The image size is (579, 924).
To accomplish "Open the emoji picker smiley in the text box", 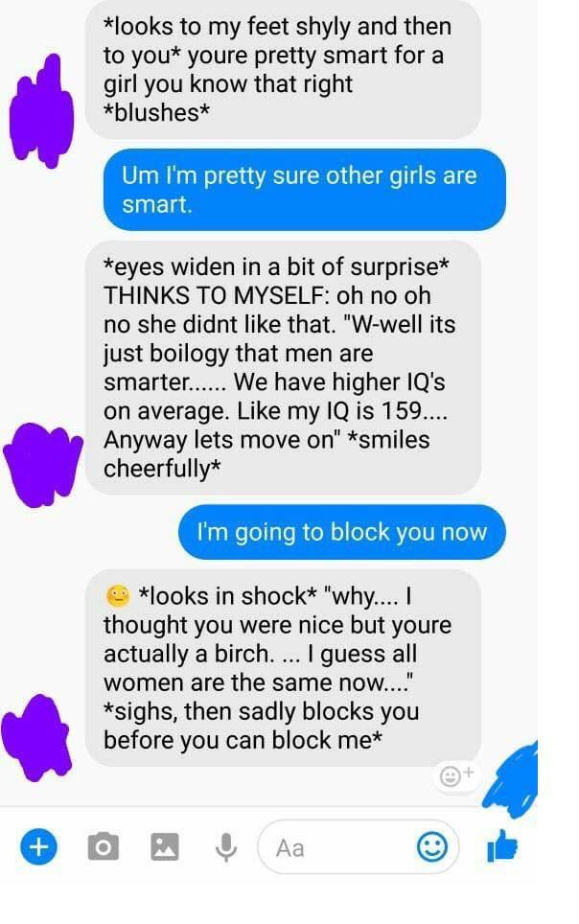I will [432, 846].
